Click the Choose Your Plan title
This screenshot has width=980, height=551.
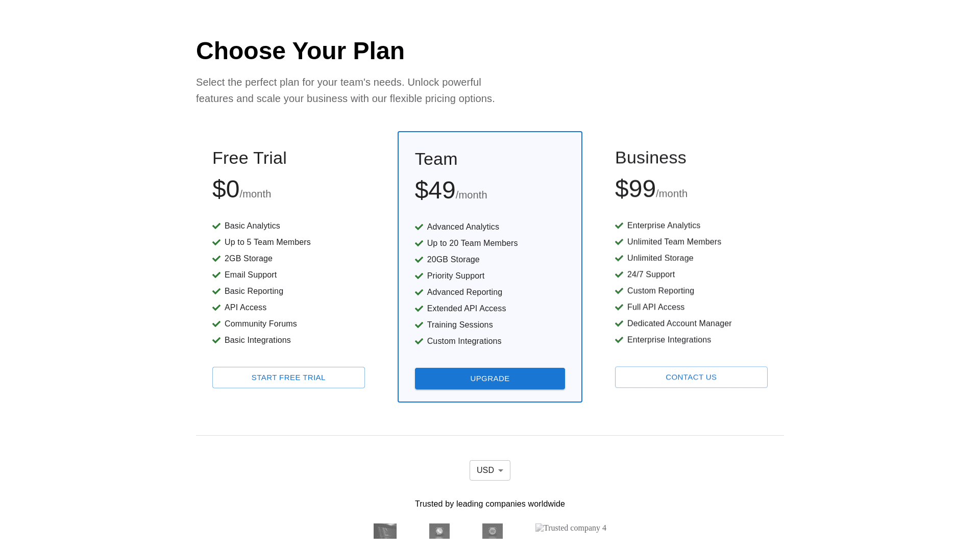[x=300, y=51]
